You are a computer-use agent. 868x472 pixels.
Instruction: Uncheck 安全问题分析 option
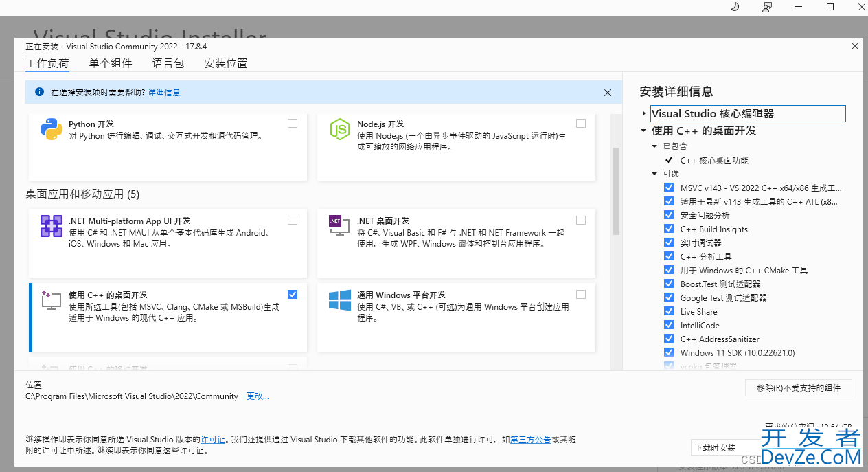[669, 215]
